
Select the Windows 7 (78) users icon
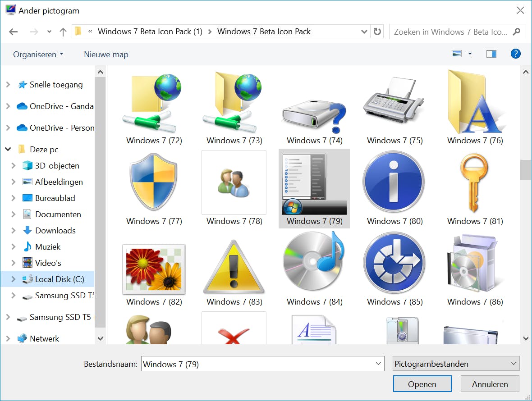pos(234,183)
